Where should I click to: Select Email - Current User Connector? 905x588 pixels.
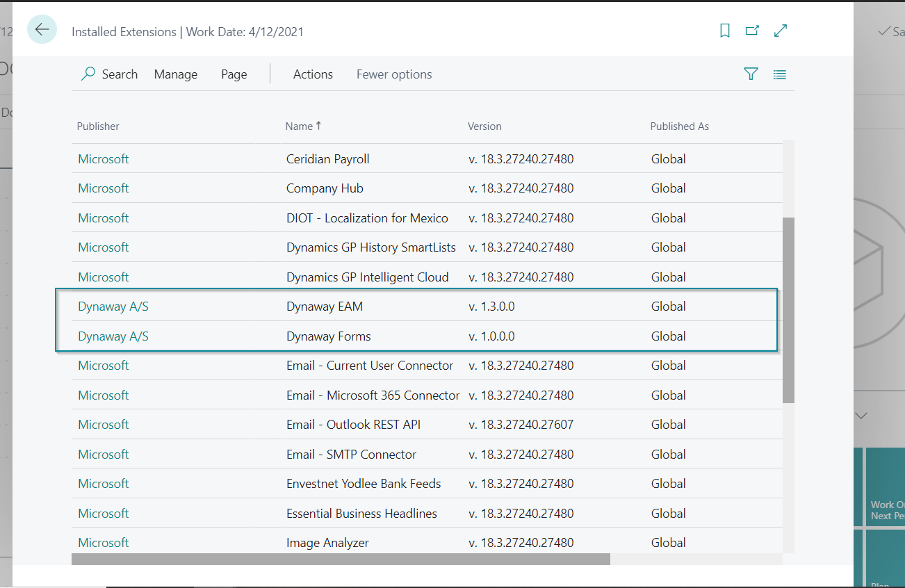point(370,366)
